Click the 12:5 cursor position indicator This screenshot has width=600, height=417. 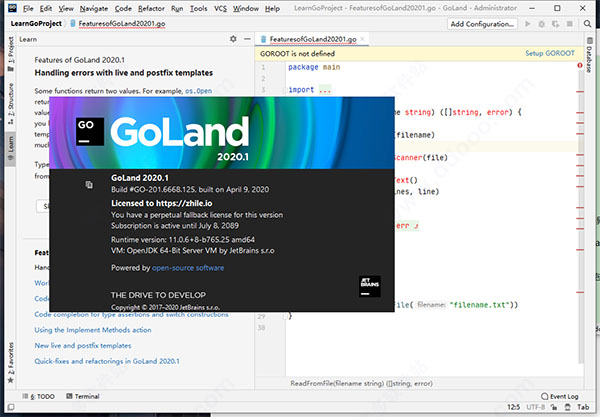pyautogui.click(x=514, y=407)
